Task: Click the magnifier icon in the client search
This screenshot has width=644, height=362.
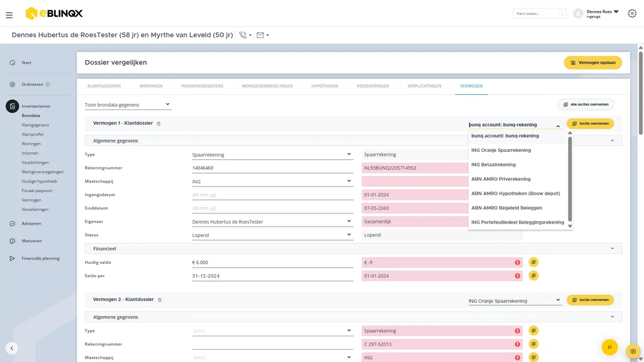Action: [561, 13]
